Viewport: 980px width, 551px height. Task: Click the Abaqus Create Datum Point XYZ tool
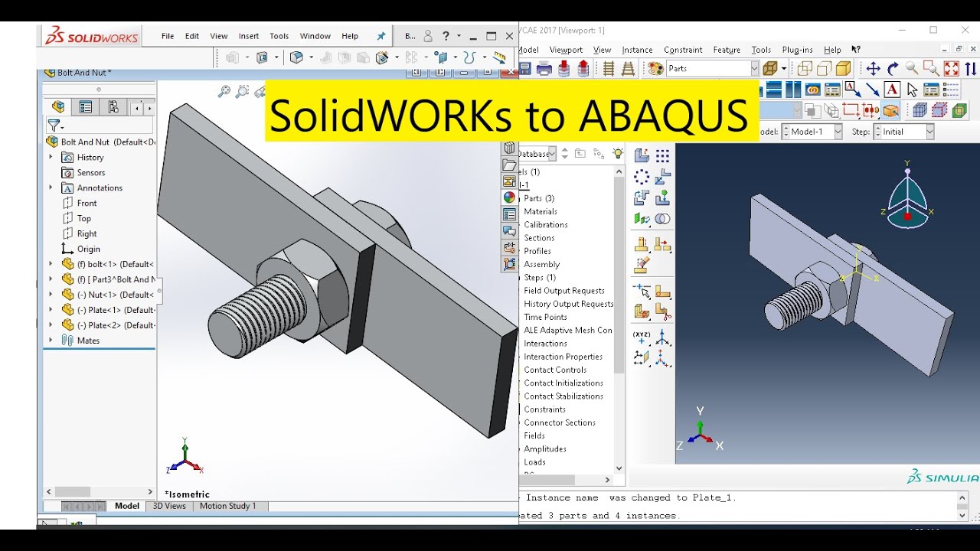pos(642,336)
